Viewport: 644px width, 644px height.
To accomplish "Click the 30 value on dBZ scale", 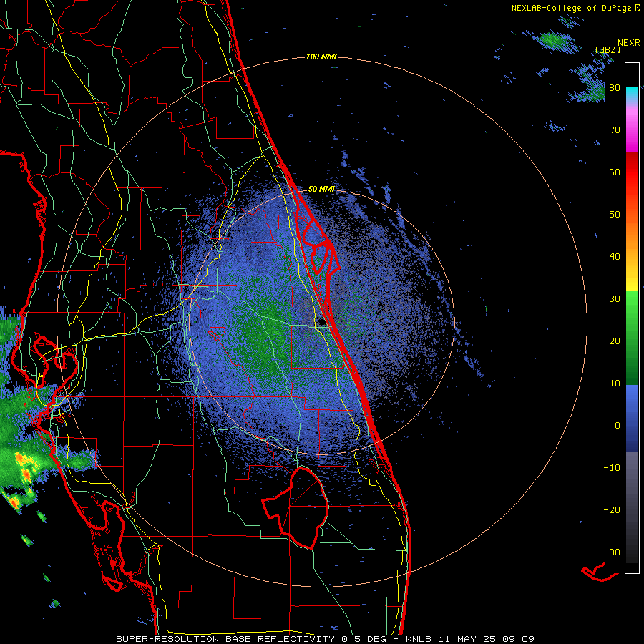I will click(x=615, y=299).
